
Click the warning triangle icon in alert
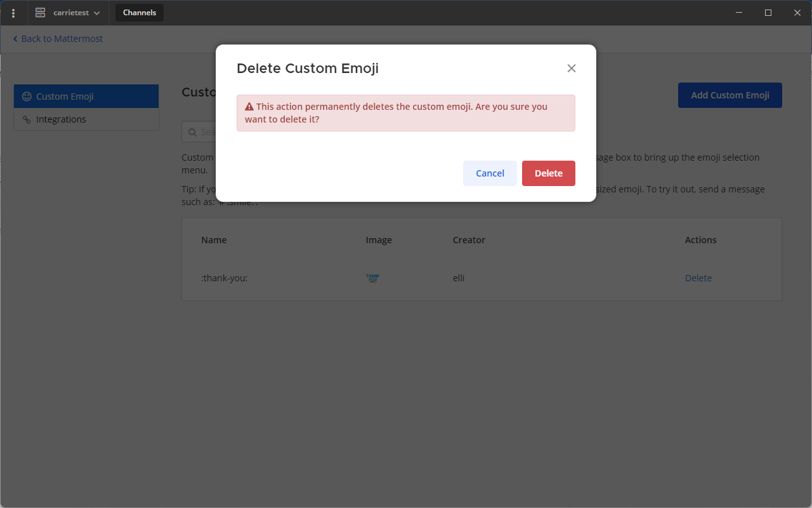point(249,107)
